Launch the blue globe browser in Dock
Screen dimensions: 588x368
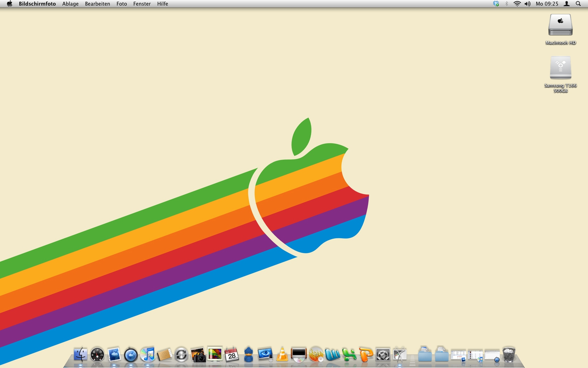(x=131, y=355)
